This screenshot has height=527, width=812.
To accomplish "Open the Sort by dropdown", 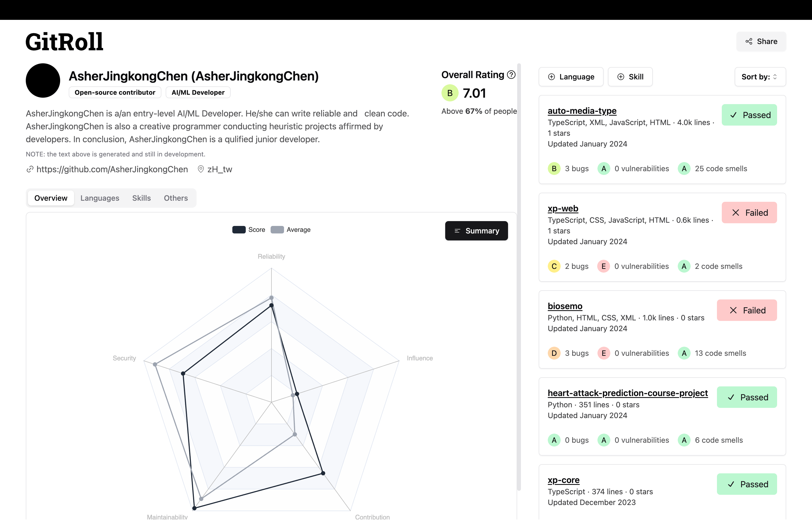I will (760, 77).
